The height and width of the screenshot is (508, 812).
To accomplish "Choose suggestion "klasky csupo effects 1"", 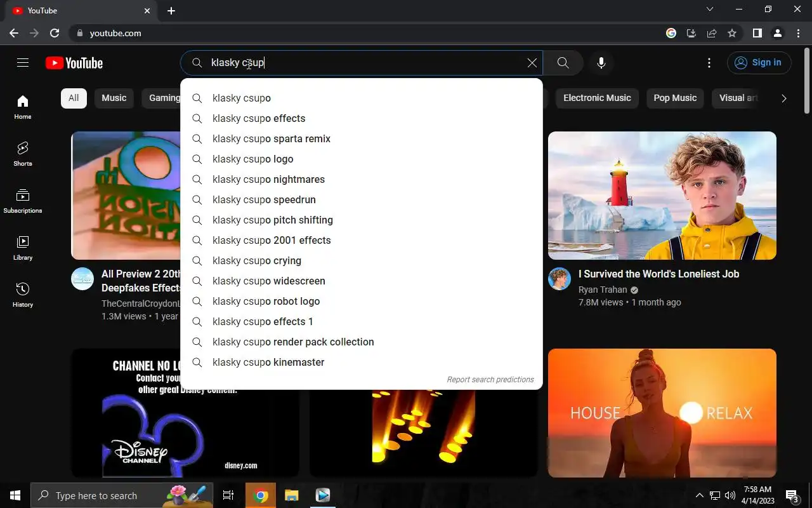I will pos(362,321).
